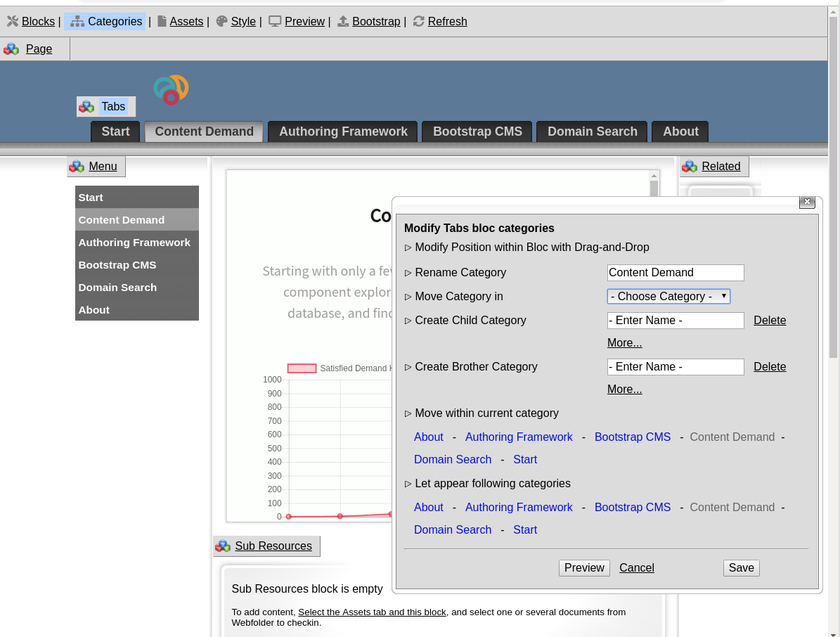Click the Bootstrap upload icon

pyautogui.click(x=343, y=21)
